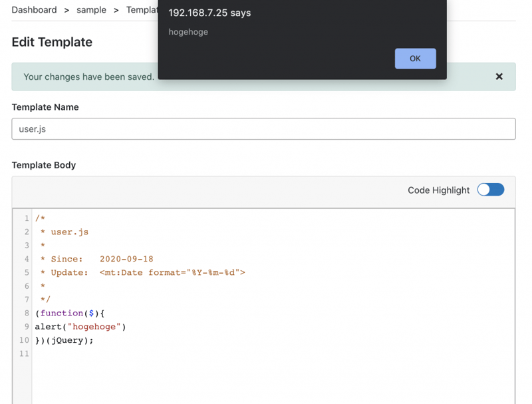Click the 'Template Name' label
Image resolution: width=532 pixels, height=404 pixels.
click(45, 107)
